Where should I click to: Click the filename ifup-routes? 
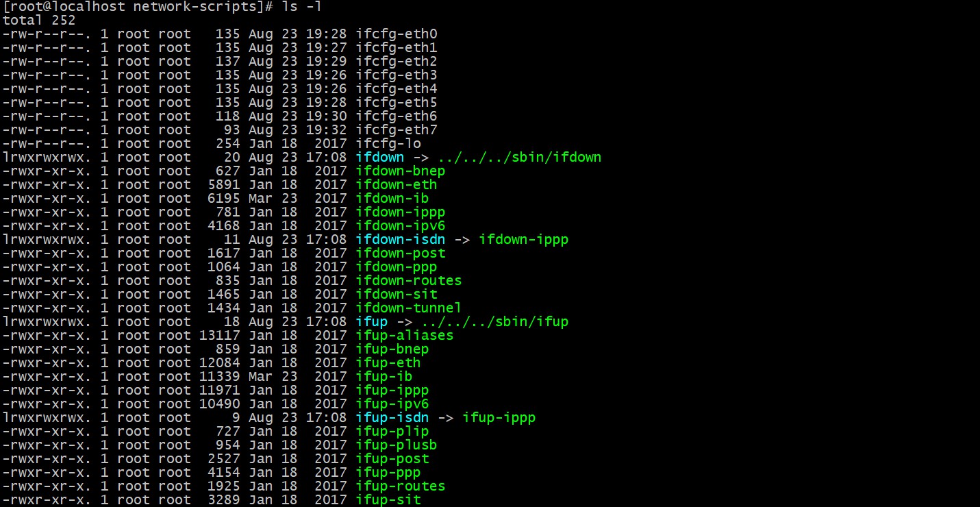[x=401, y=486]
